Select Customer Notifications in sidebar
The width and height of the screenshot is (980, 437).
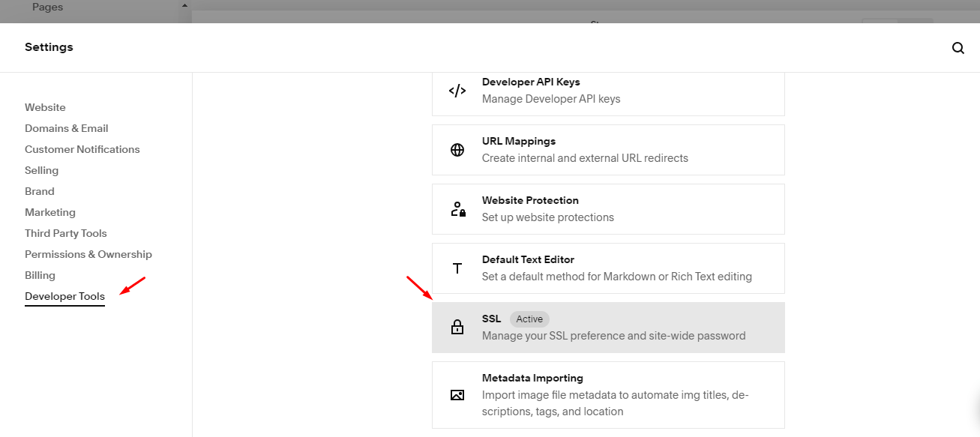point(82,149)
